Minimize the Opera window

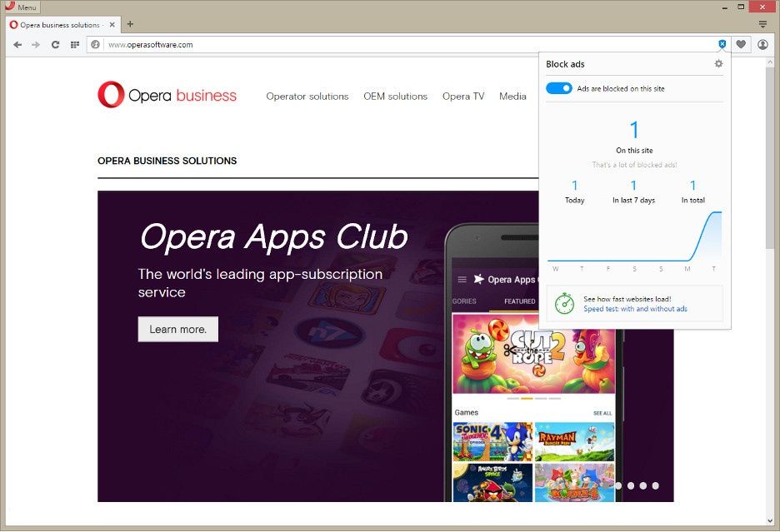(725, 7)
